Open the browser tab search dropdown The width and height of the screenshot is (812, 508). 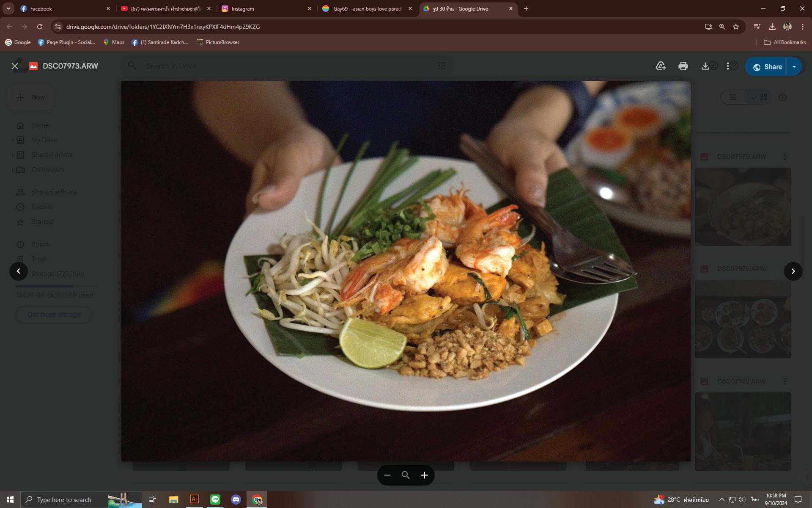tap(8, 8)
